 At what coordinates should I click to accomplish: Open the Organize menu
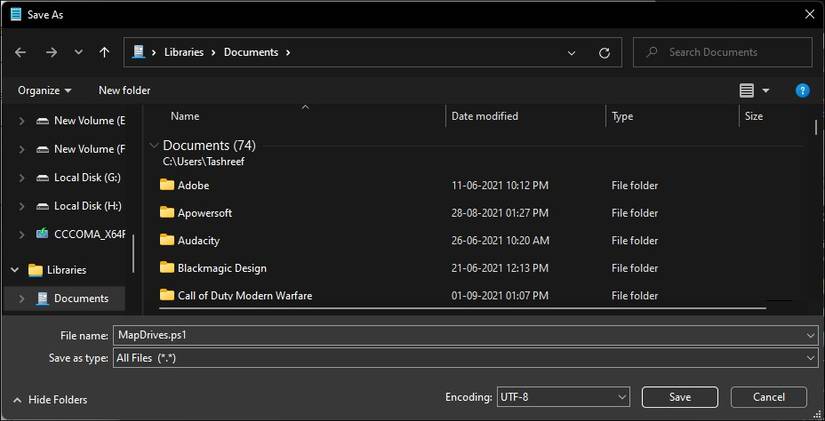pos(44,91)
